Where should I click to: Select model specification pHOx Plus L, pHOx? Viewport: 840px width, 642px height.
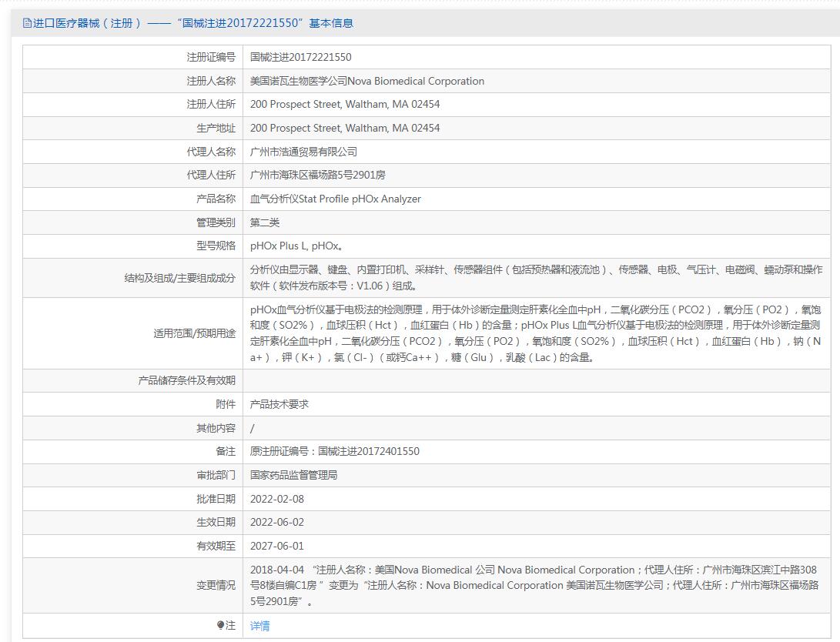pyautogui.click(x=296, y=246)
